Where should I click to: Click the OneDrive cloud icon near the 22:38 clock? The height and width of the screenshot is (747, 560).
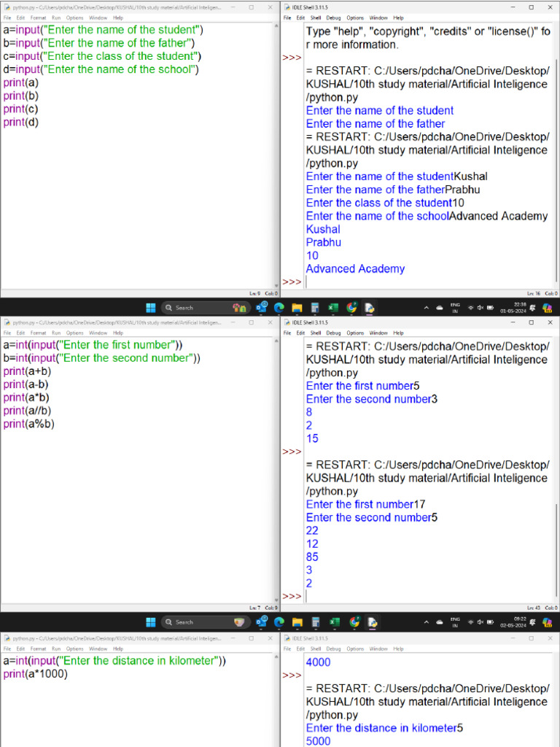click(x=440, y=307)
